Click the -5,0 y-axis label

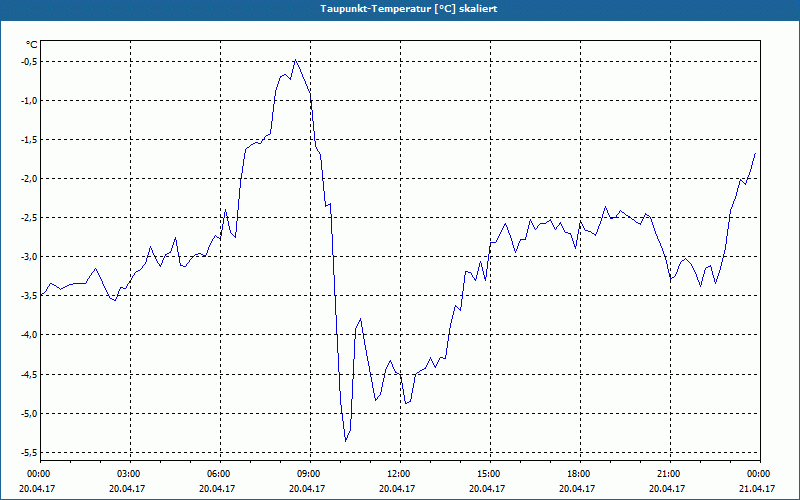29,414
